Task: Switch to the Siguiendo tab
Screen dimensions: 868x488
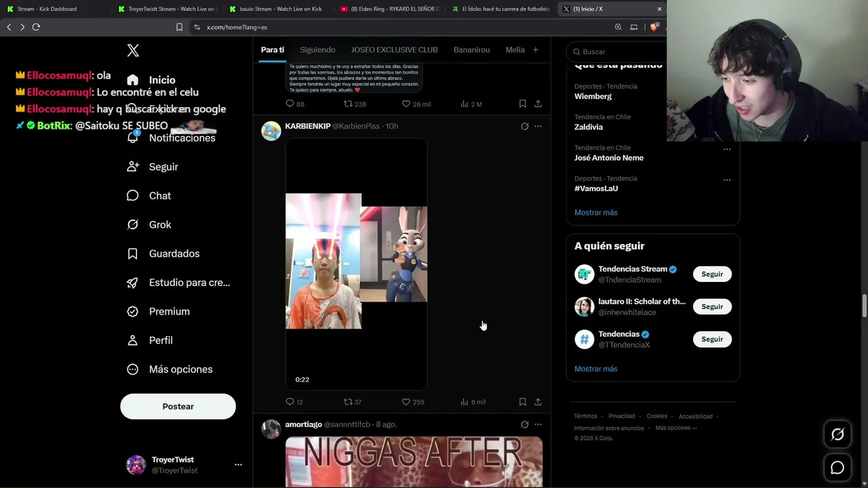Action: point(317,49)
